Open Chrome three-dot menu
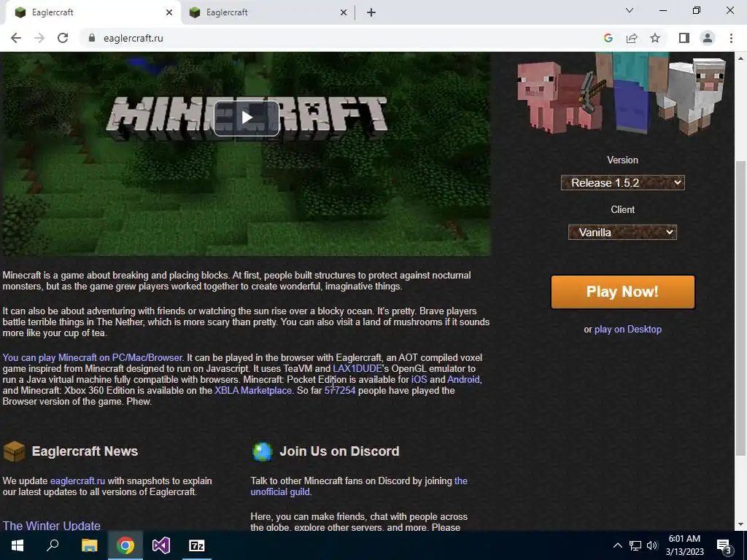Screen dimensions: 747x560 coord(731,38)
